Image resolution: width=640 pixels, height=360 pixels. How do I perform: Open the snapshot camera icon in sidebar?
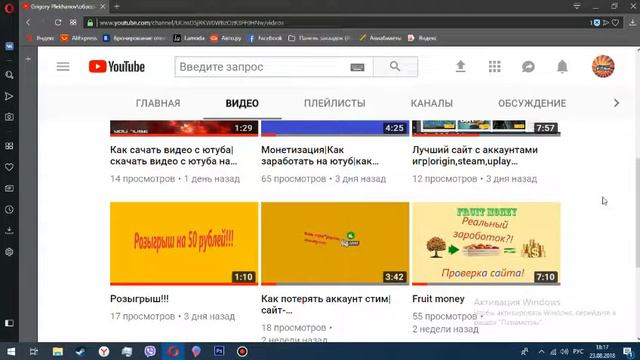click(9, 117)
